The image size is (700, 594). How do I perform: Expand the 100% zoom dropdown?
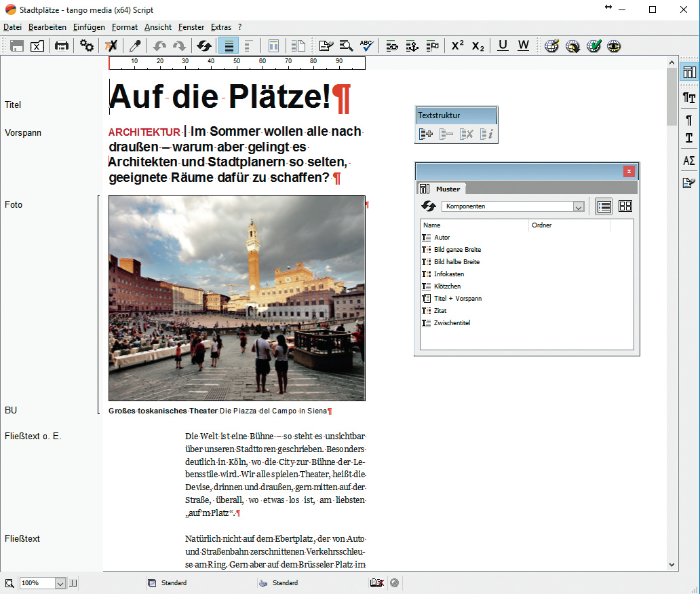60,583
